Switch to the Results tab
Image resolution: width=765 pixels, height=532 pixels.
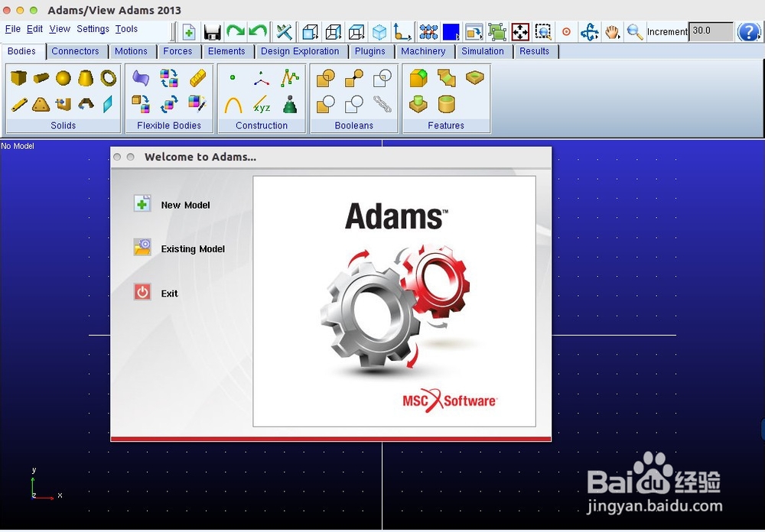click(x=534, y=51)
